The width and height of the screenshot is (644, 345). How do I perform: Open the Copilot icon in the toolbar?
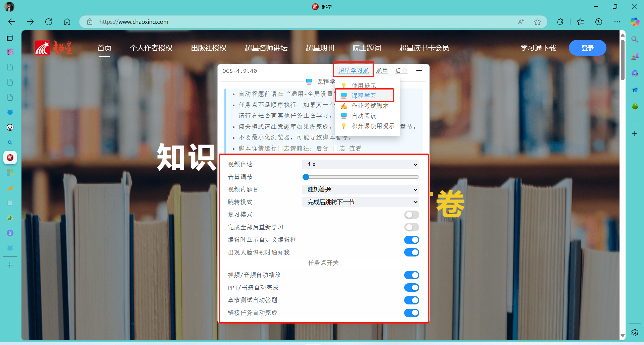[x=635, y=22]
